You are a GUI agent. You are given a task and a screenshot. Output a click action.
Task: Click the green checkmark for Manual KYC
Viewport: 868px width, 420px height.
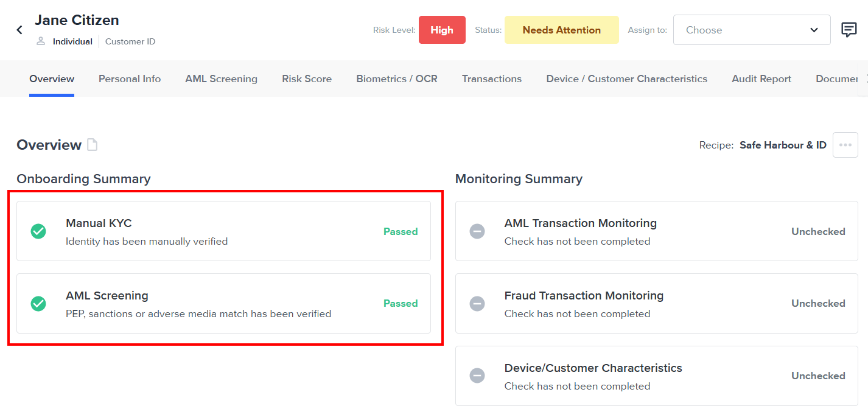(38, 231)
